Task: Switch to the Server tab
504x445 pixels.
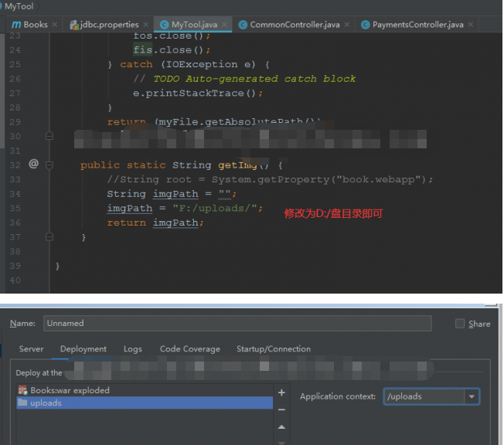Action: tap(31, 349)
